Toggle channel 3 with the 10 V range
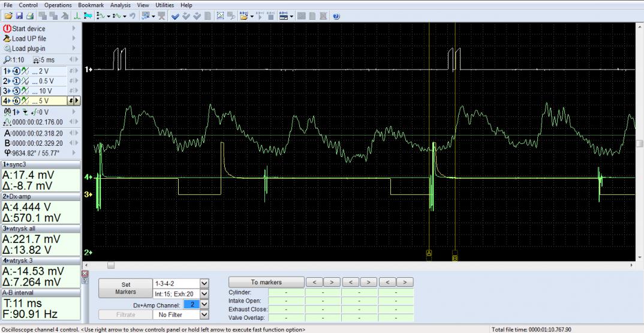This screenshot has height=333, width=644. point(7,91)
